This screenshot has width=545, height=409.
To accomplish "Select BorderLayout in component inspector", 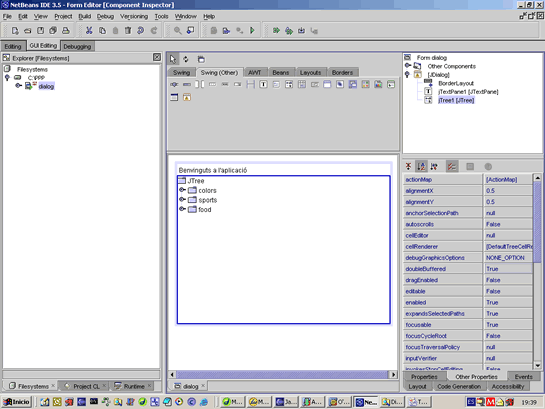I will pyautogui.click(x=456, y=83).
